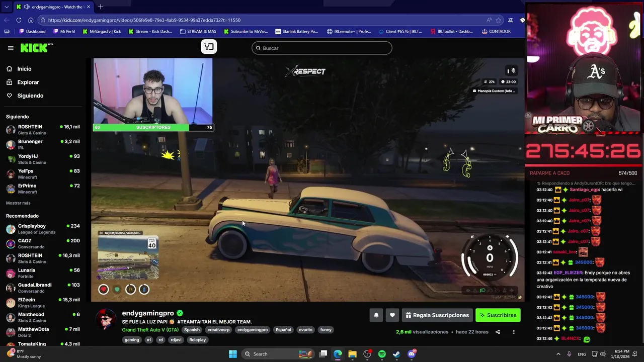Viewport: 644px width, 362px height.
Task: Click Regala Suscripciones button
Action: point(437,315)
